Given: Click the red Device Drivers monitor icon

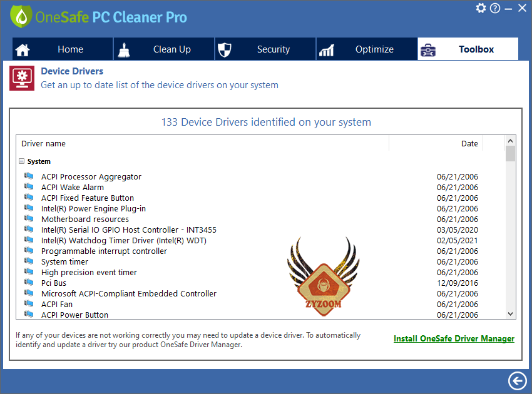Looking at the screenshot, I should pos(22,78).
